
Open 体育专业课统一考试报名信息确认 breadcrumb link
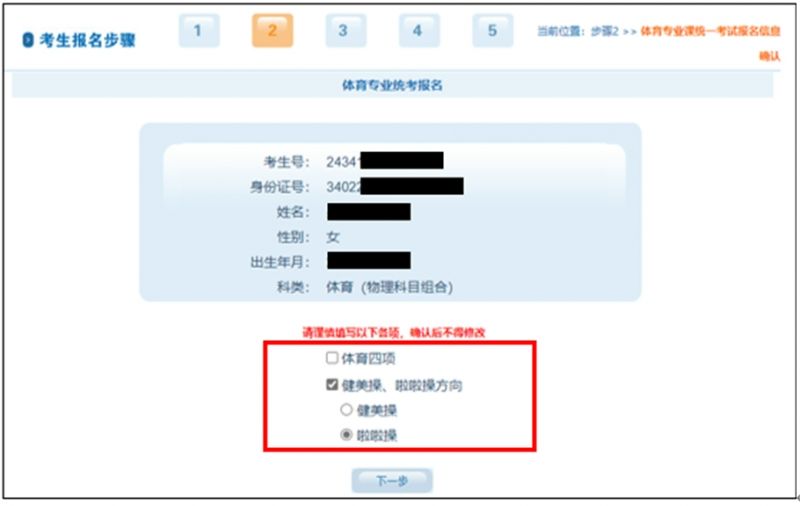(710, 43)
